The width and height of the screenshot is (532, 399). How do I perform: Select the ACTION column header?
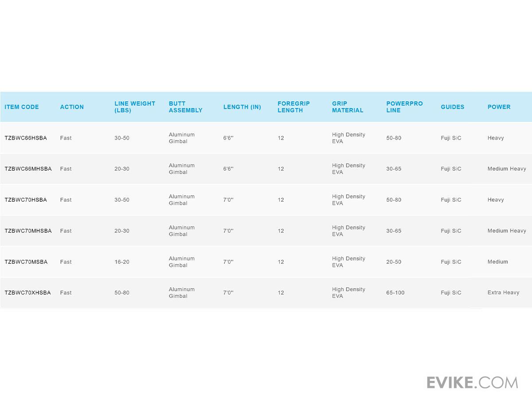(72, 107)
